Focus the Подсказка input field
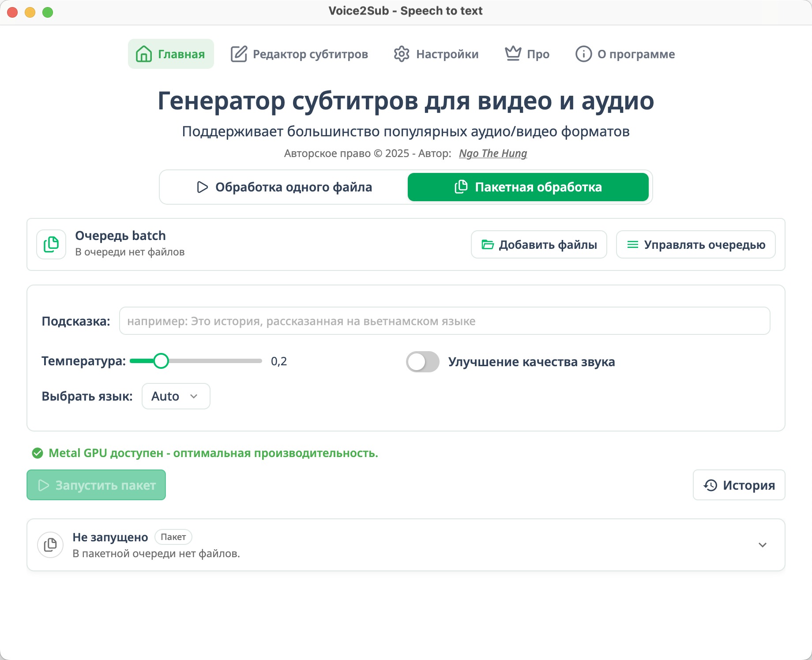812x660 pixels. 445,321
